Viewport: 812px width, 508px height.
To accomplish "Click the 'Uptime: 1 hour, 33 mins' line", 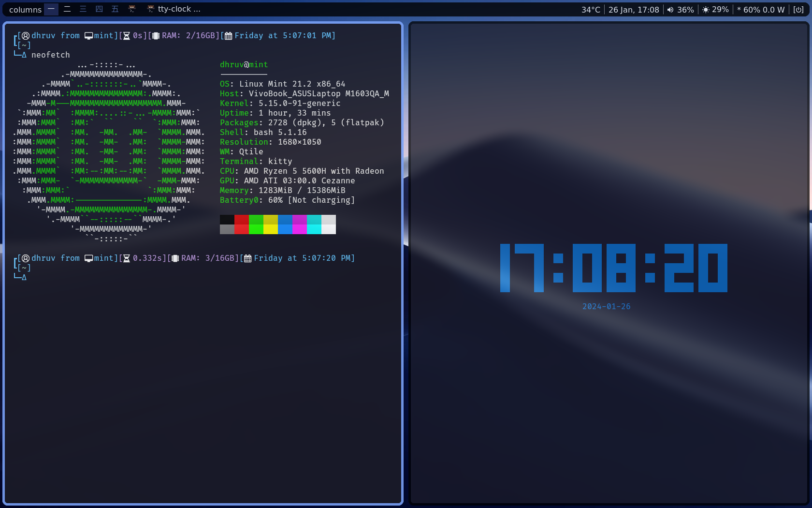I will (275, 113).
